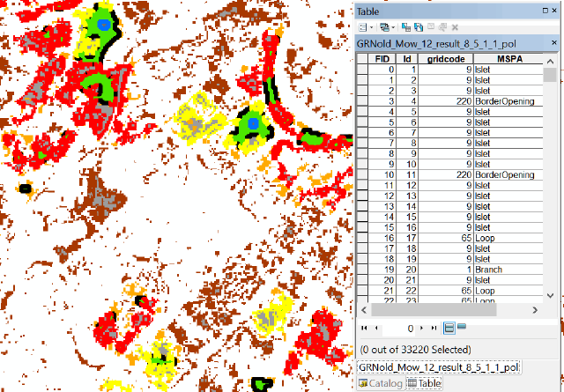The height and width of the screenshot is (392, 564).
Task: Click the horizontal scrollbar thumb
Action: 434,310
